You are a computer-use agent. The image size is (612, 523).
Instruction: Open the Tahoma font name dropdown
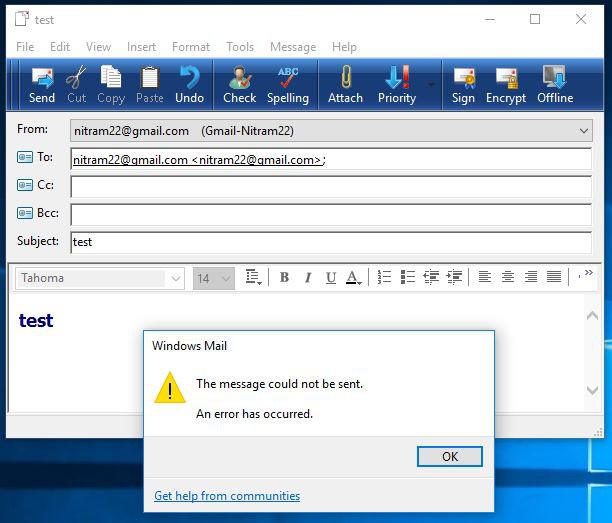click(x=176, y=278)
